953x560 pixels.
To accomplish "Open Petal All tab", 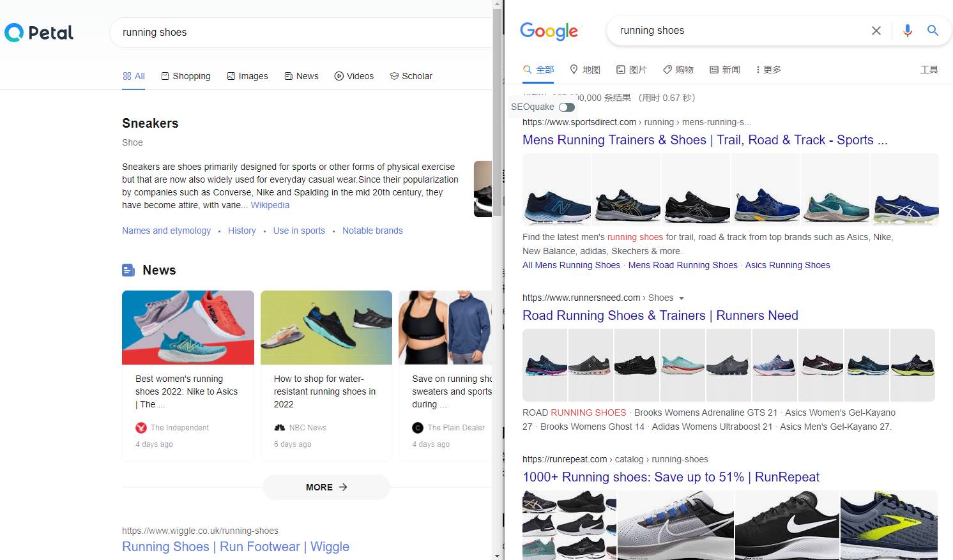I will pyautogui.click(x=133, y=76).
